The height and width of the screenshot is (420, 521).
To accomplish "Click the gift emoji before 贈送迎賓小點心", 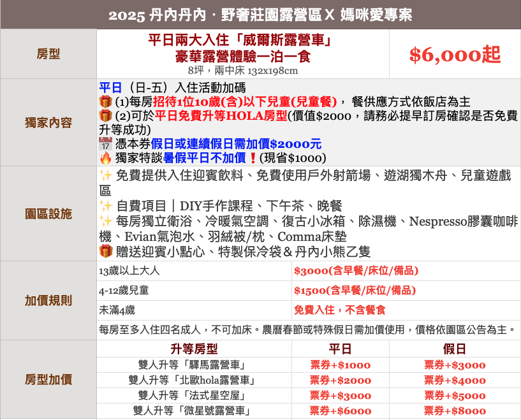I will coord(105,251).
